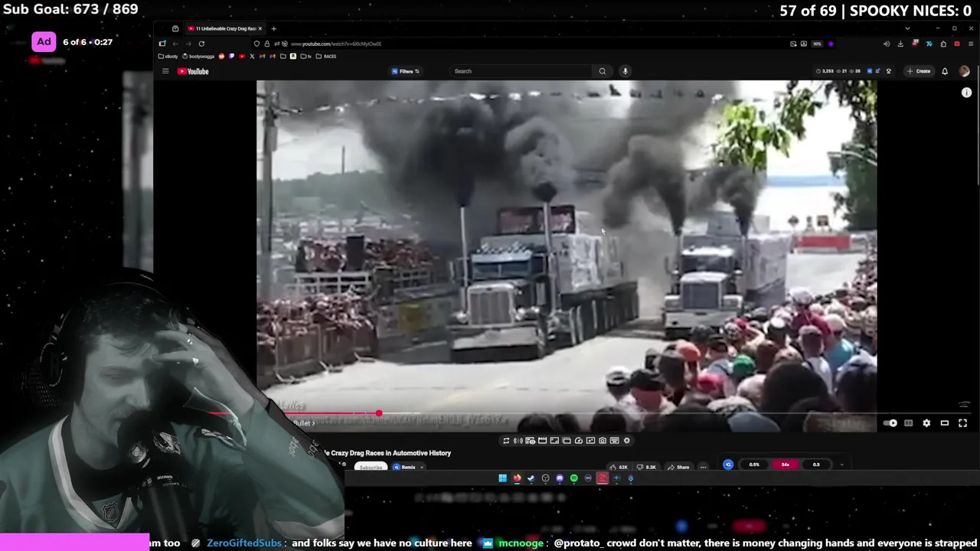Open Steam from the taskbar
The width and height of the screenshot is (980, 551).
pos(531,478)
